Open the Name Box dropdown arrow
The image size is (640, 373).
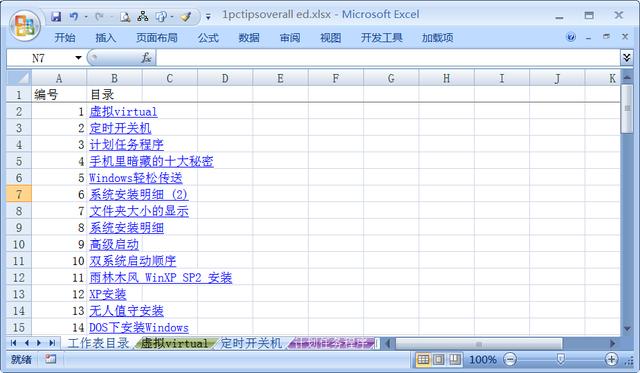click(78, 58)
